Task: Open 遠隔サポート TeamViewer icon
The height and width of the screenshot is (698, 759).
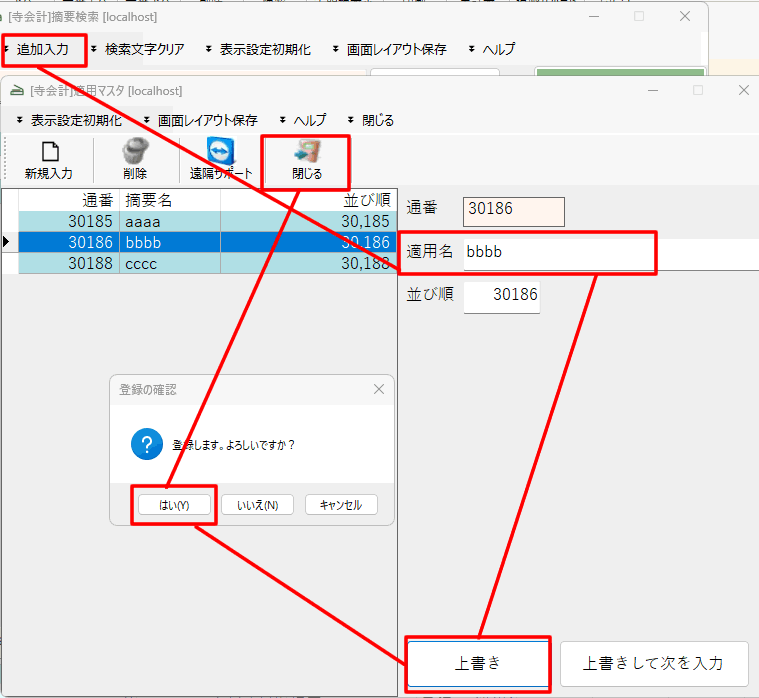Action: (221, 151)
